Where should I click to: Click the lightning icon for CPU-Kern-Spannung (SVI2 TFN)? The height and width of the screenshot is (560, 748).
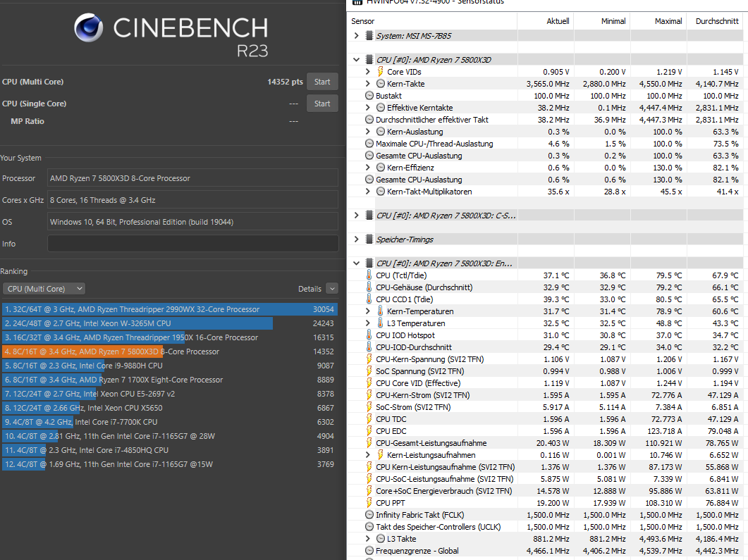[369, 359]
